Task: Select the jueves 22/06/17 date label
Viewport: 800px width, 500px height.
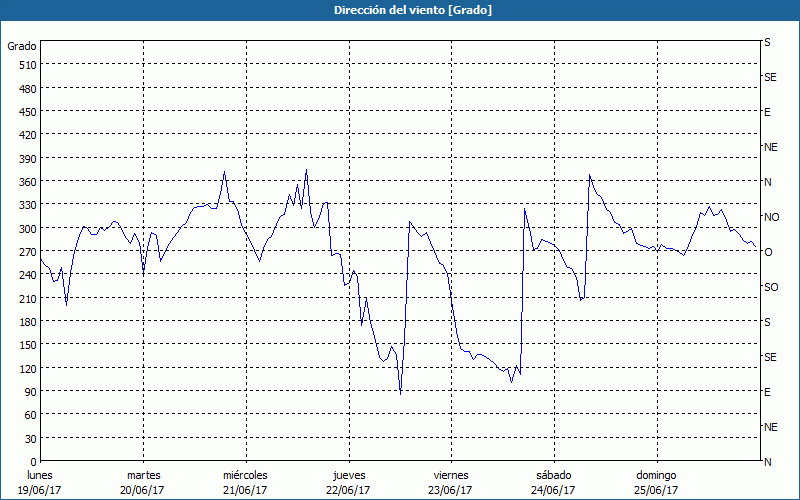Action: [x=347, y=482]
